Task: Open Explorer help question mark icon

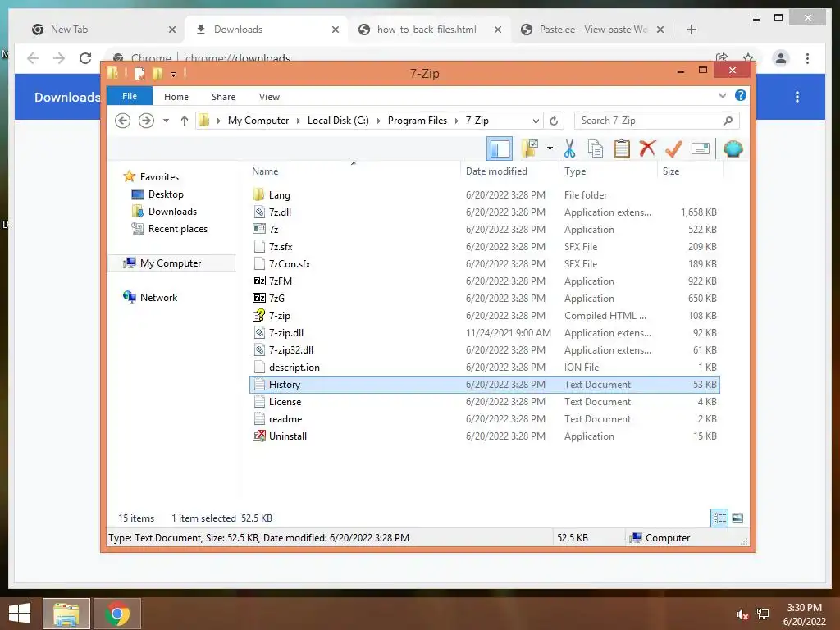Action: [x=741, y=95]
